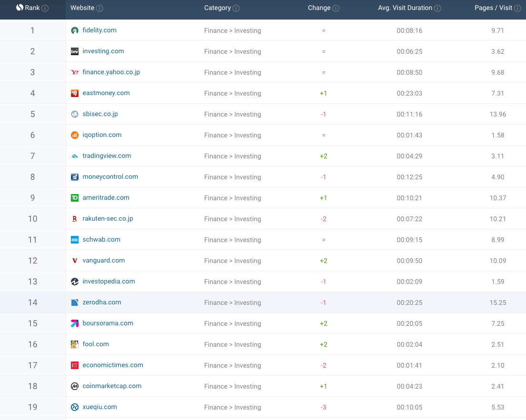Viewport: 526px width, 420px height.
Task: Click the xueqiu.com favicon
Action: (74, 407)
